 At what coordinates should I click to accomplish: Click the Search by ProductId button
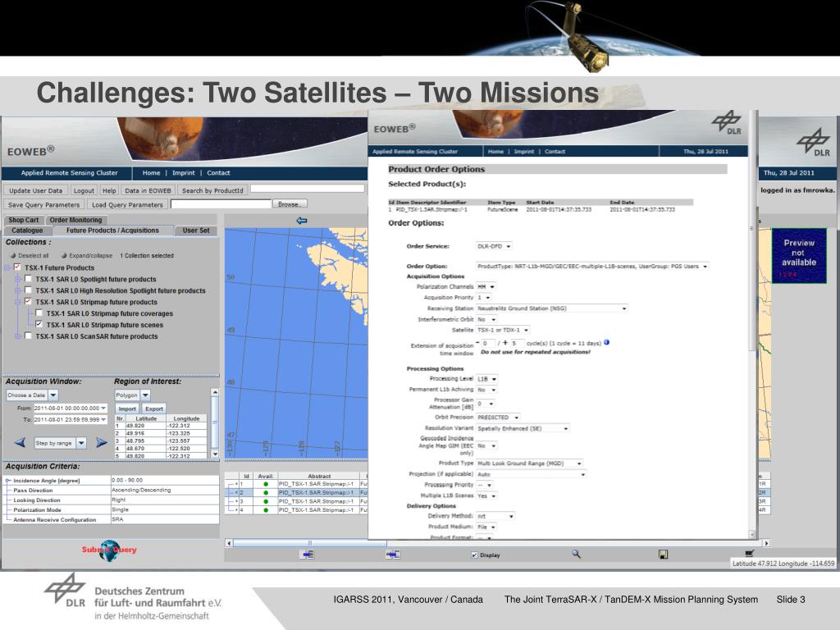tap(212, 190)
